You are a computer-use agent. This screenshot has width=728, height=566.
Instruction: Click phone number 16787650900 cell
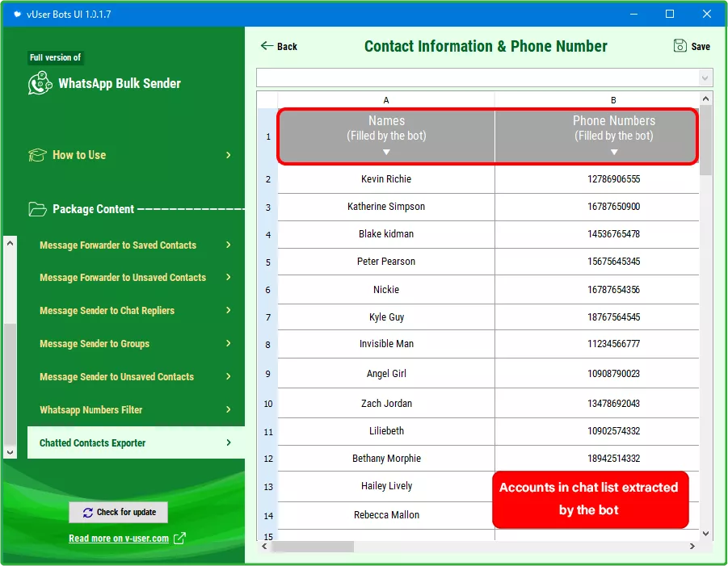coord(596,207)
